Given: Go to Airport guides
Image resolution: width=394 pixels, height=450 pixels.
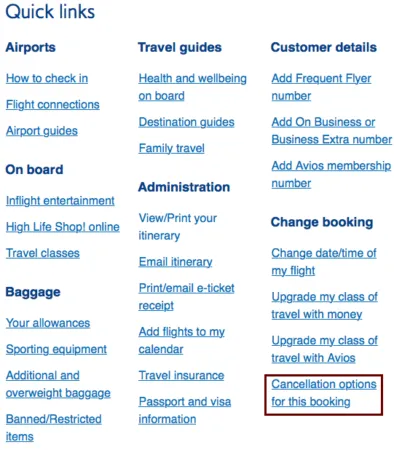Looking at the screenshot, I should pyautogui.click(x=42, y=131).
